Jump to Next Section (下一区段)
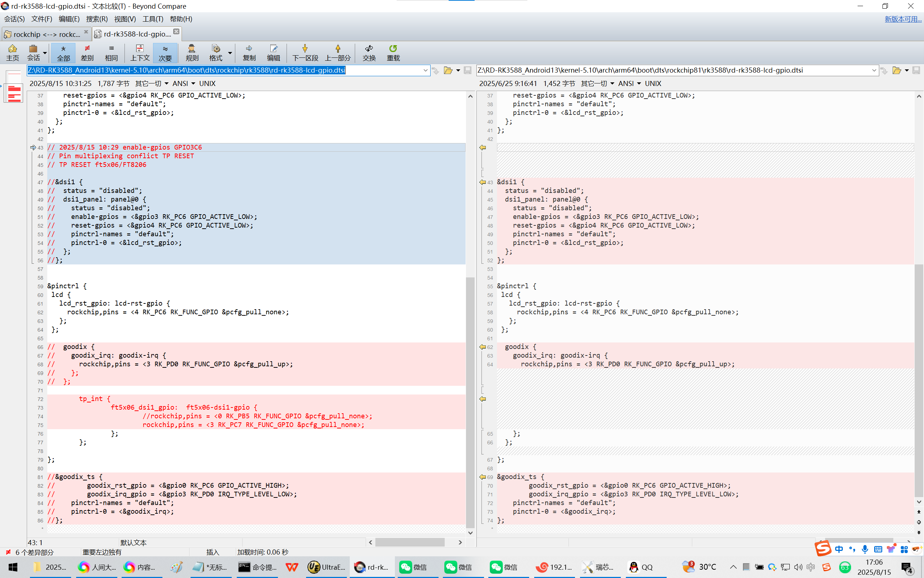Viewport: 924px width, 578px height. (x=305, y=53)
